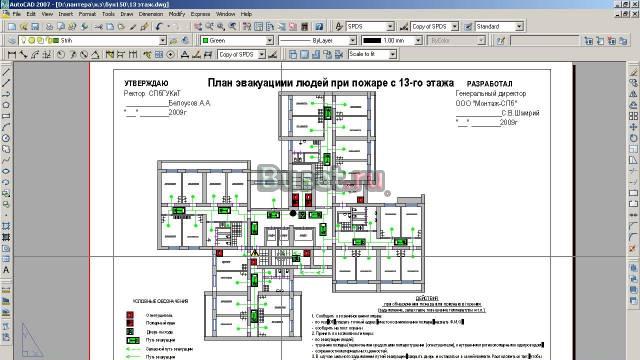Screen dimensions: 640x360
Task: Open the Draw menu
Action: point(127,14)
